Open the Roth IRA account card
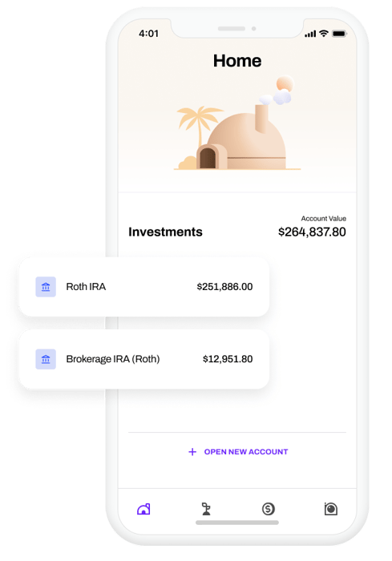 pyautogui.click(x=144, y=287)
